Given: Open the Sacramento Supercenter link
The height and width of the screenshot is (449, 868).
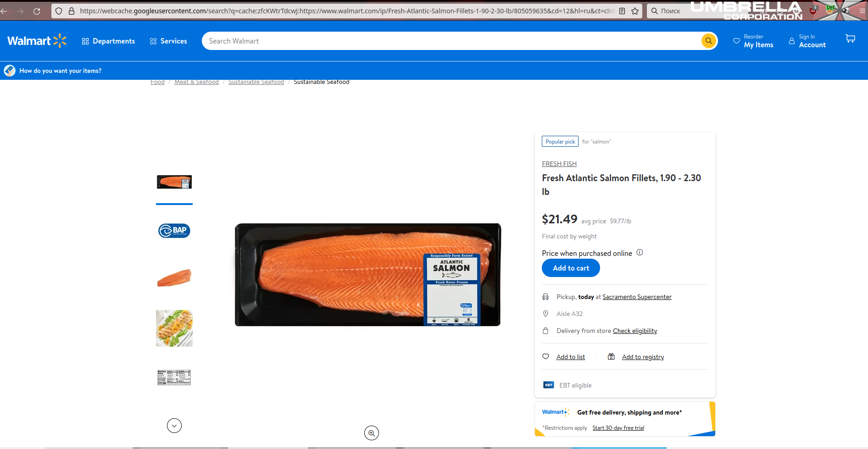Looking at the screenshot, I should (x=637, y=297).
